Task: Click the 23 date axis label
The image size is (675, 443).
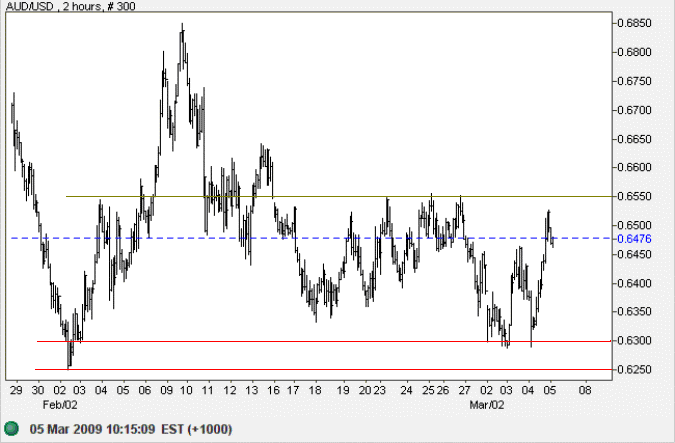Action: pos(379,390)
